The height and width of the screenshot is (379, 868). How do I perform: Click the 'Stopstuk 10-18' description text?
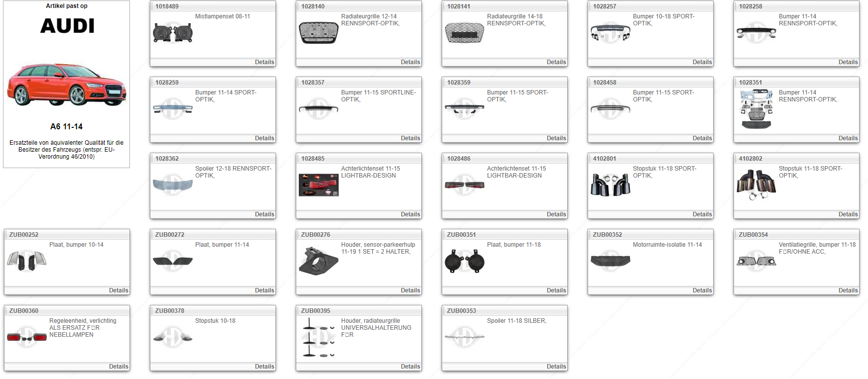(215, 321)
